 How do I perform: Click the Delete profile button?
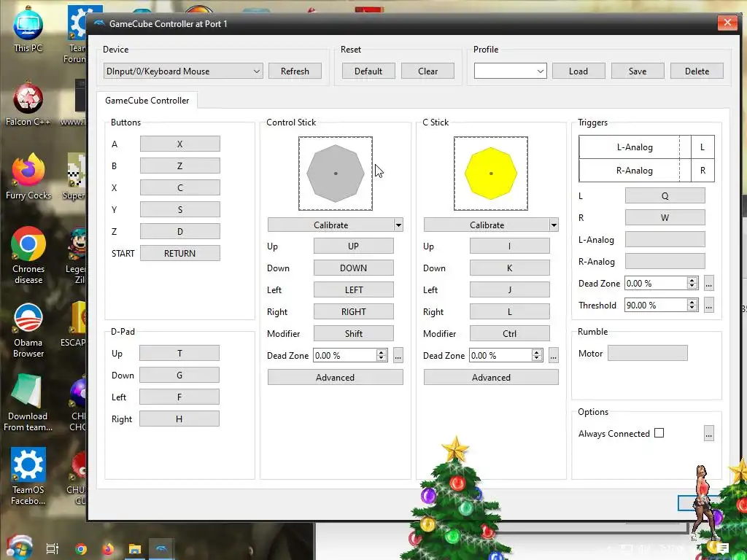[x=697, y=71]
